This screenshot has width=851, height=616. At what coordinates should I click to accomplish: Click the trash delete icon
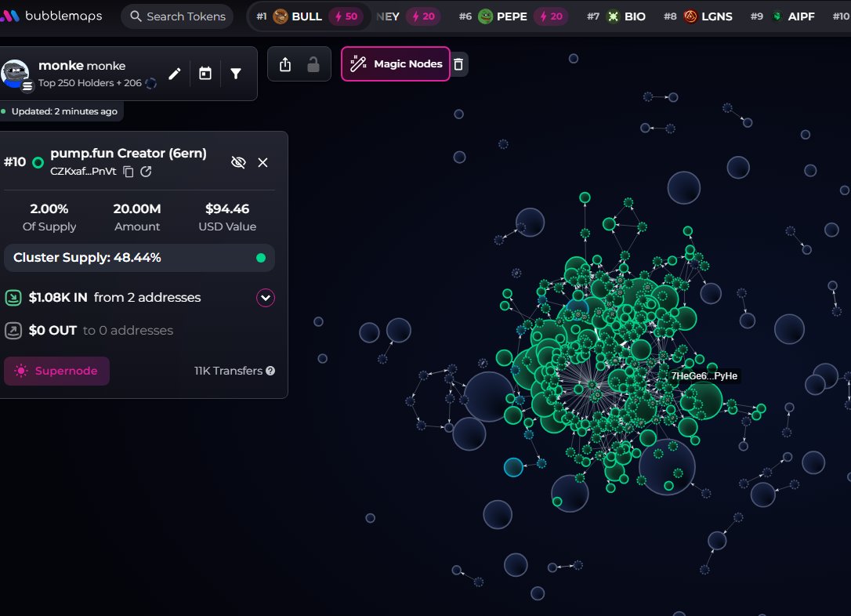(458, 64)
